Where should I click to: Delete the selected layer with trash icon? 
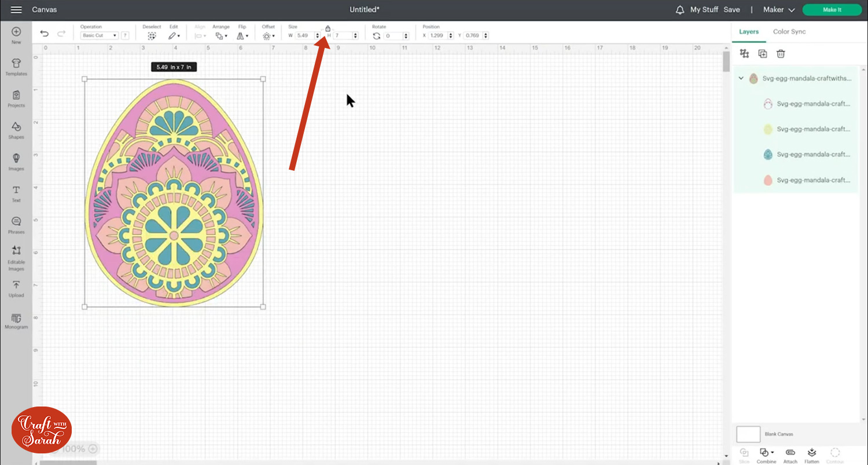click(x=781, y=53)
